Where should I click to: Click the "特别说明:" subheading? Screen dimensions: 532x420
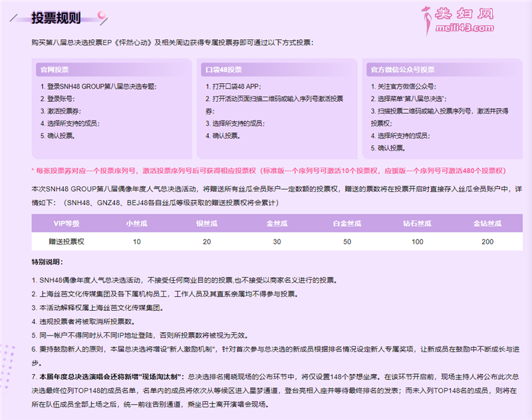coord(47,262)
